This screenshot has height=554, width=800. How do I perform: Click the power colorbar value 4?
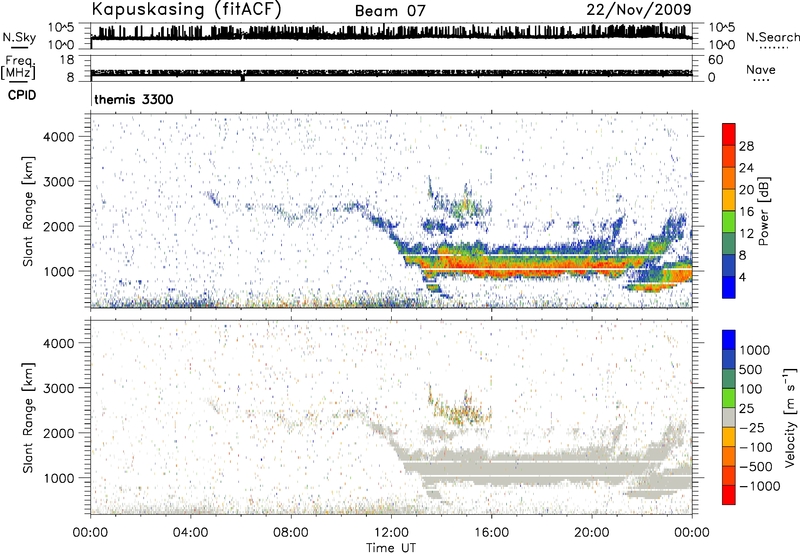(742, 277)
